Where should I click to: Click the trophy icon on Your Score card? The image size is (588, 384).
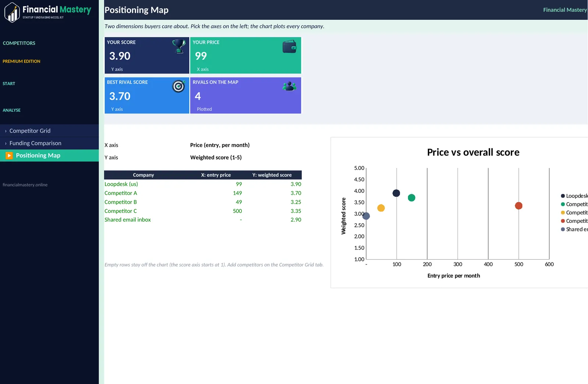pos(179,46)
